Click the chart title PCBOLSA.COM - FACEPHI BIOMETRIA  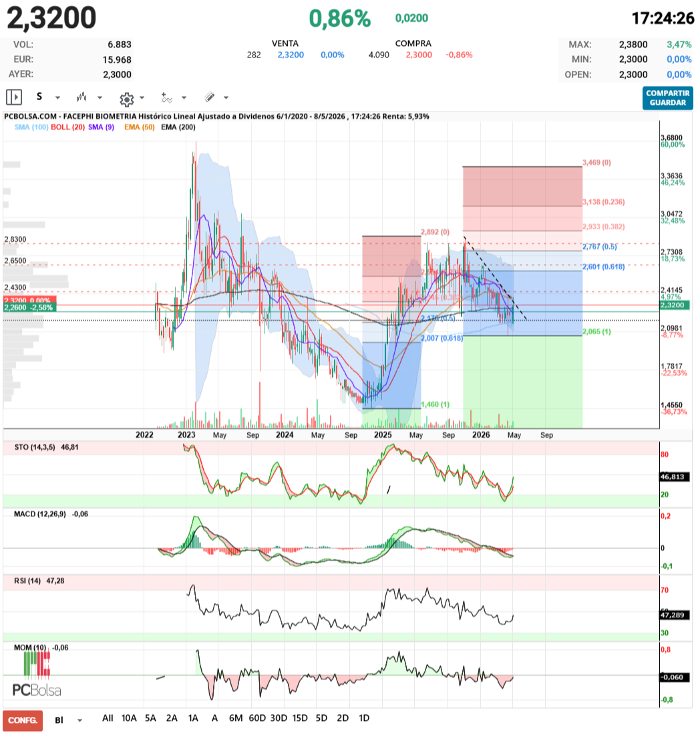(70, 116)
